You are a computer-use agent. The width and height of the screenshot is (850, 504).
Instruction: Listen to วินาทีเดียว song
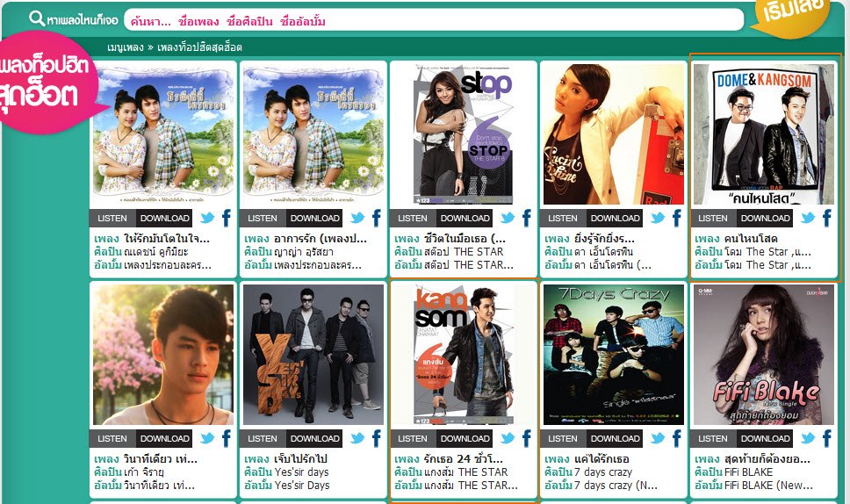point(112,439)
